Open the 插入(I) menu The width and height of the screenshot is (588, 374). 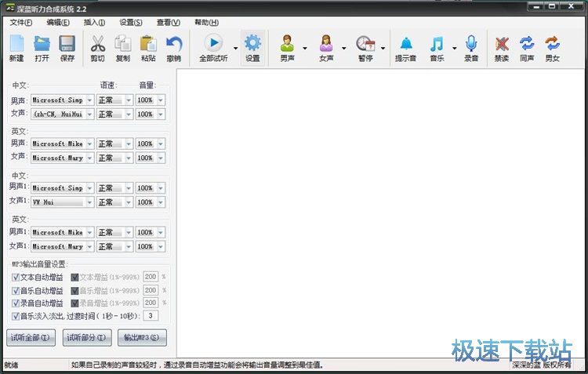(x=95, y=22)
